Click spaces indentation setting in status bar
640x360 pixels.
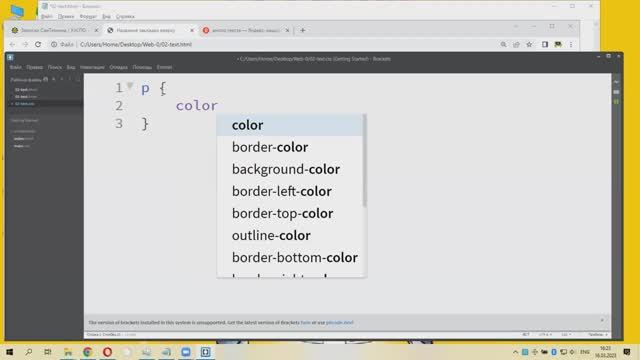(x=598, y=334)
